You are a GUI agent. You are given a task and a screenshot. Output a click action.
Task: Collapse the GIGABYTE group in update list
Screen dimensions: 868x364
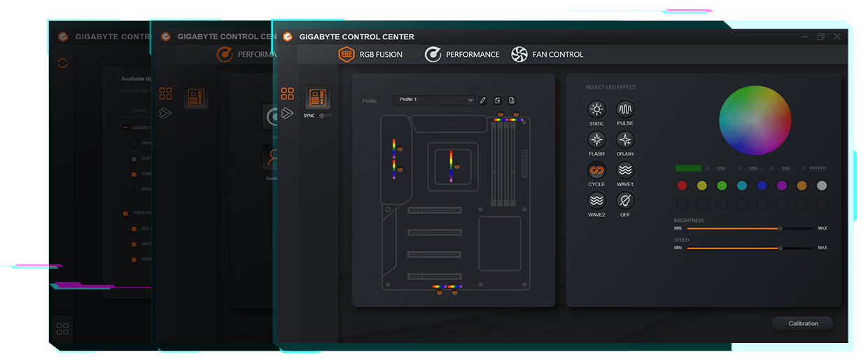point(125,127)
